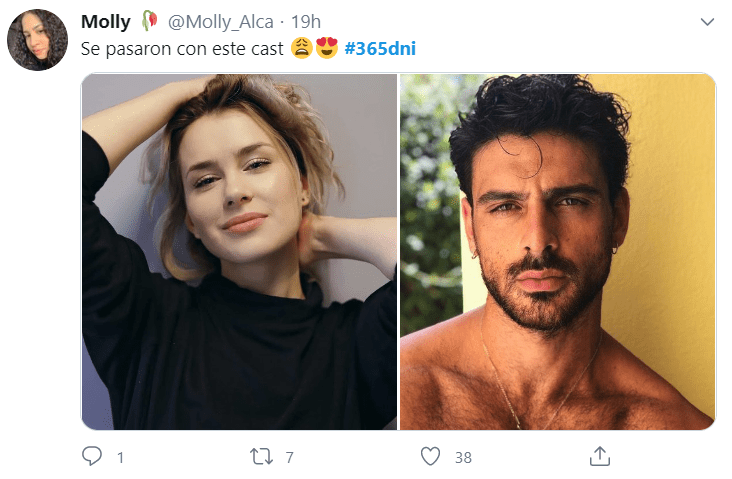The image size is (732, 479).
Task: Open the photo of the blonde woman
Action: pyautogui.click(x=239, y=252)
